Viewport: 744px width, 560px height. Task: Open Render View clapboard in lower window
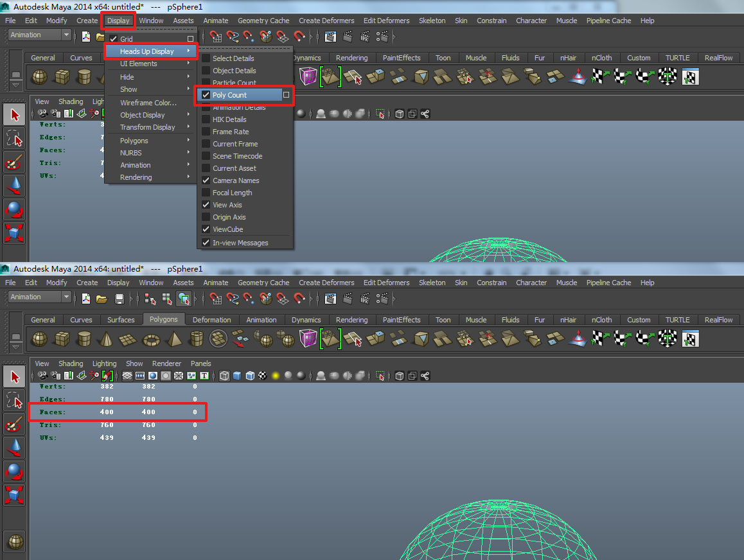[331, 299]
